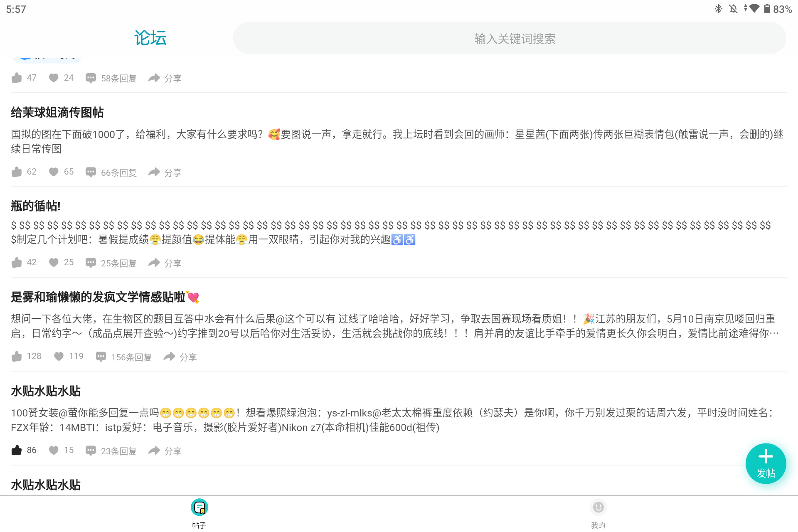
Task: Like the 水贴水贴水贴 post with thumbs-up
Action: (17, 450)
